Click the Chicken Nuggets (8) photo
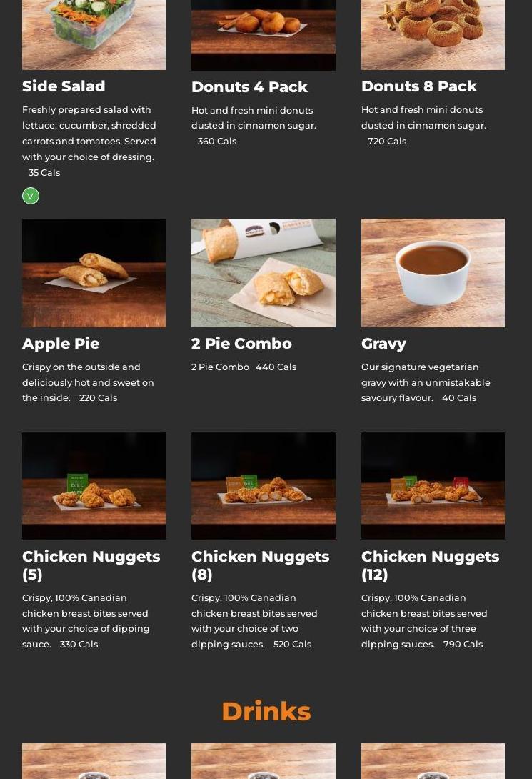 click(264, 485)
